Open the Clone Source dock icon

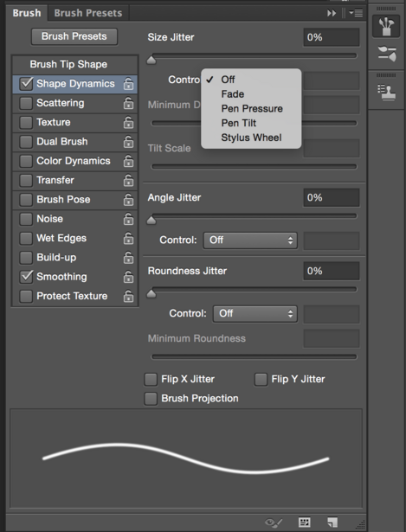[x=387, y=92]
